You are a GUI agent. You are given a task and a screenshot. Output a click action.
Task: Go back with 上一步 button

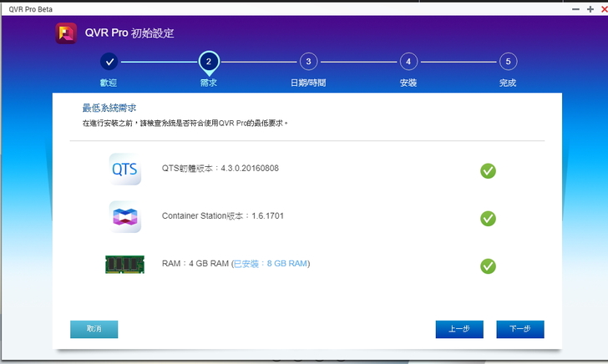click(x=459, y=329)
